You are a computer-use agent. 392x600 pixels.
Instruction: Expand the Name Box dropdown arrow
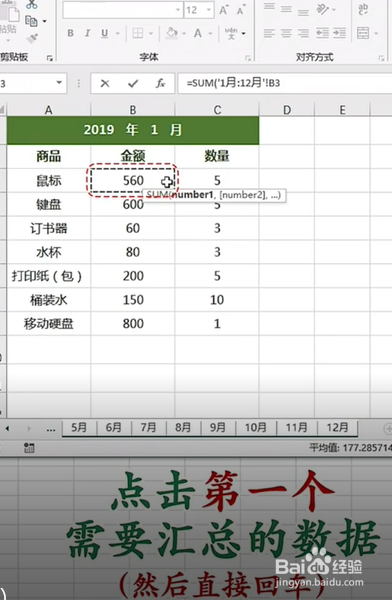click(59, 83)
